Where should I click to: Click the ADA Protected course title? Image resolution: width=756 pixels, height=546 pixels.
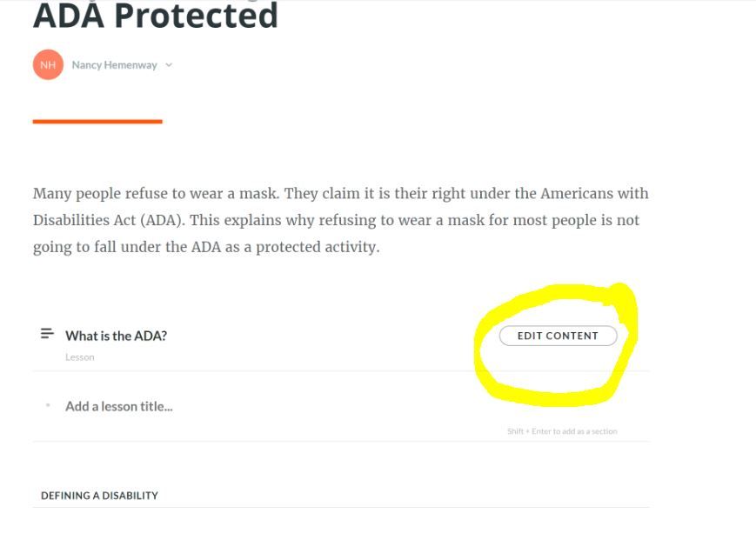pos(156,16)
